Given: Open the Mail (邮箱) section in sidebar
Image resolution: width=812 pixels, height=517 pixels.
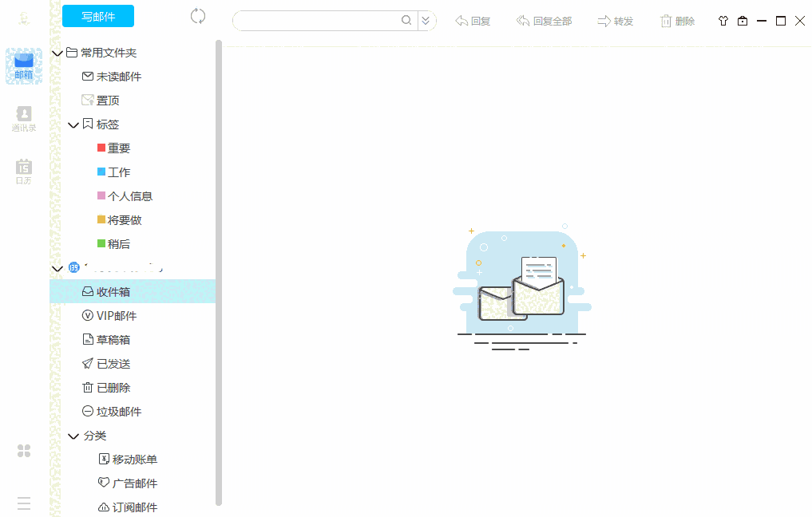Looking at the screenshot, I should click(24, 65).
